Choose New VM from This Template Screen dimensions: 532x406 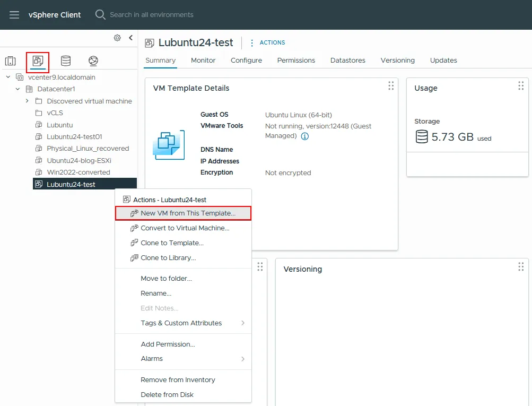click(x=183, y=213)
